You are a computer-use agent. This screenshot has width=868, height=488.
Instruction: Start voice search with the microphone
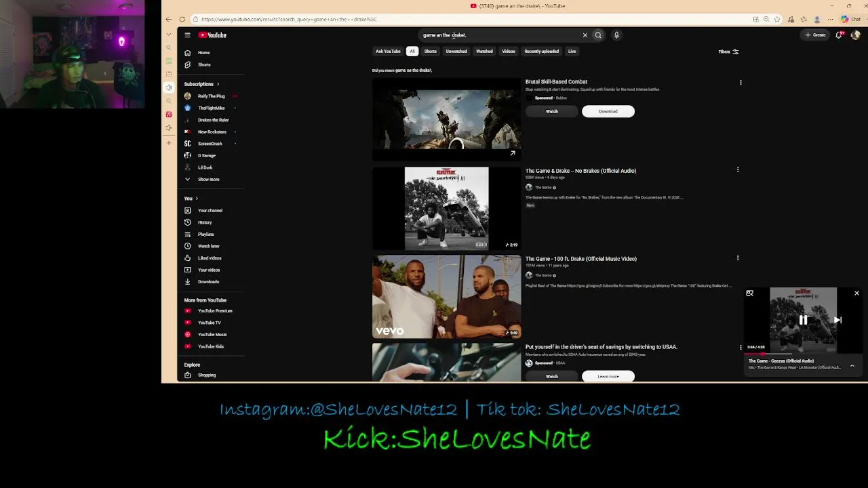click(616, 35)
